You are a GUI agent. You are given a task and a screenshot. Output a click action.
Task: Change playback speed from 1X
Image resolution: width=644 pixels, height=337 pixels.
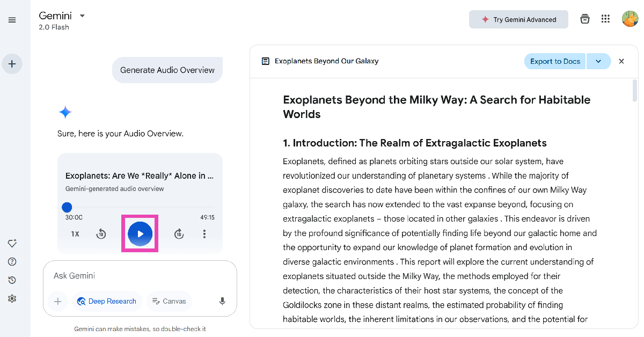[75, 234]
